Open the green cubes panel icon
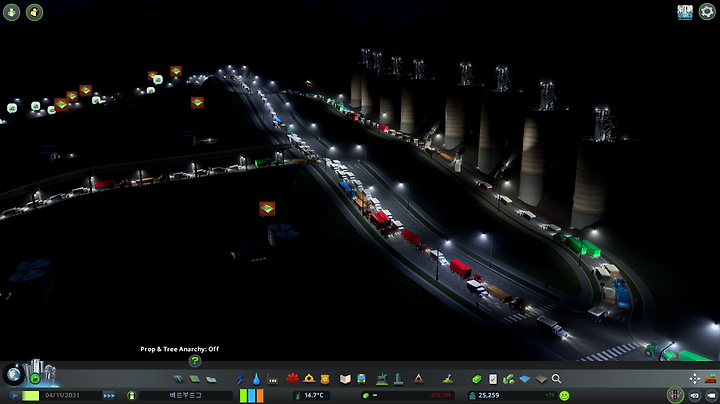 click(508, 379)
